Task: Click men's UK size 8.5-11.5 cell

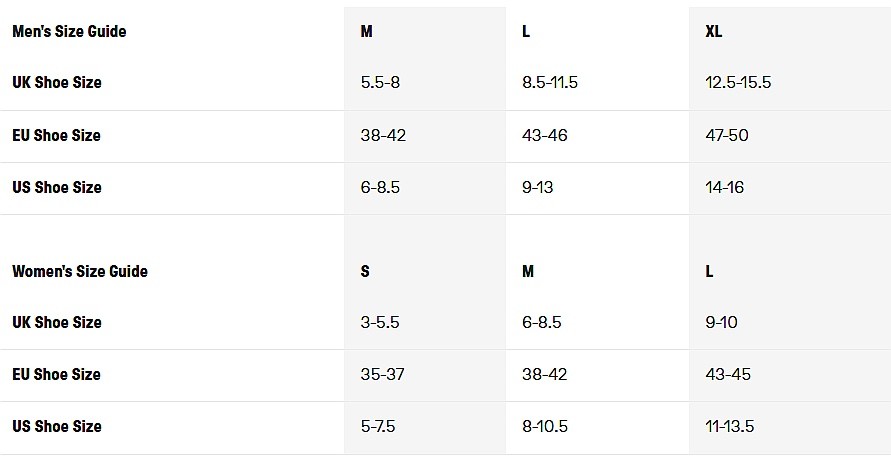Action: pos(550,83)
